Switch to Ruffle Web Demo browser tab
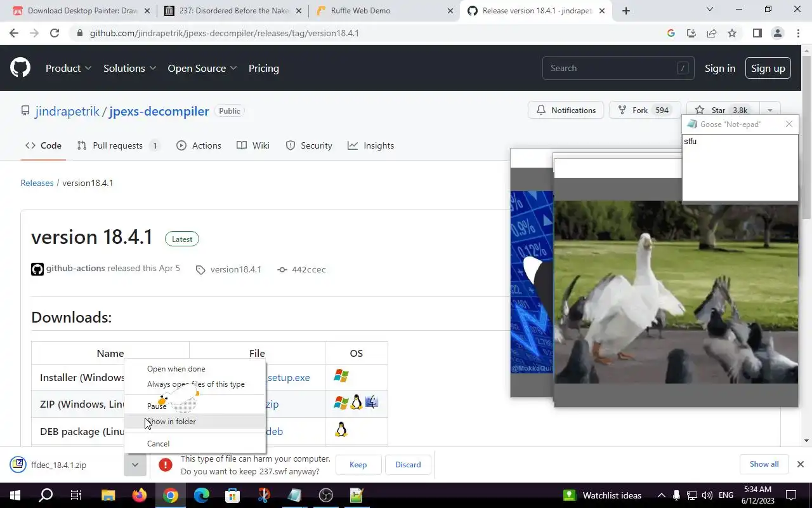The height and width of the screenshot is (508, 812). 384,11
